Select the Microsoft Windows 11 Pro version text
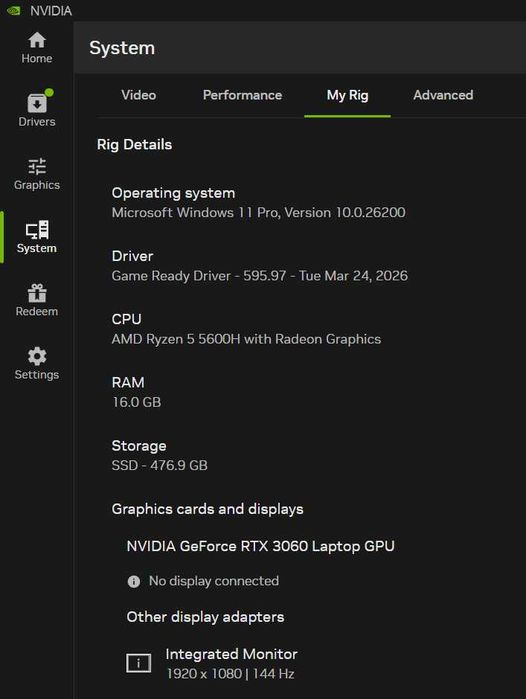This screenshot has width=526, height=699. point(259,213)
